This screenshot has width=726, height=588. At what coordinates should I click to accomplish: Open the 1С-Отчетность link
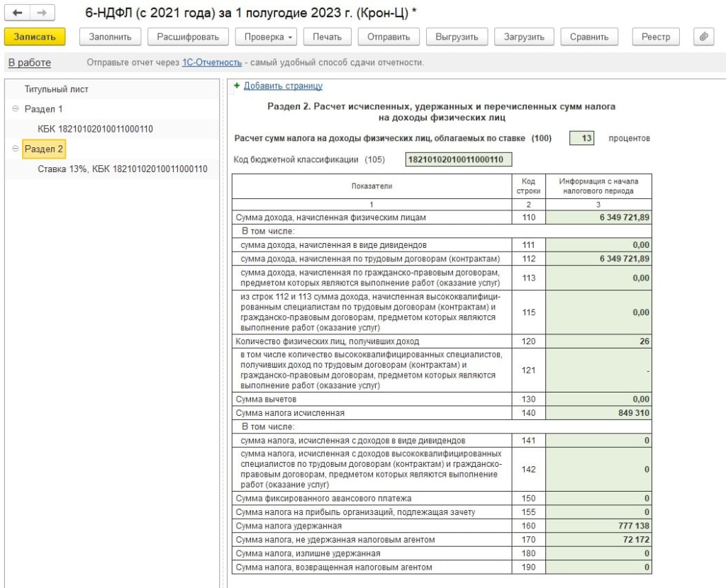click(x=212, y=62)
